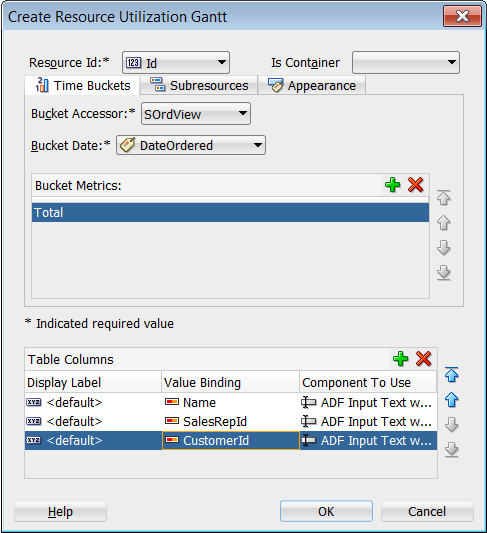487x533 pixels.
Task: Open the Bucket Date DateOrdered dropdown
Action: point(191,145)
